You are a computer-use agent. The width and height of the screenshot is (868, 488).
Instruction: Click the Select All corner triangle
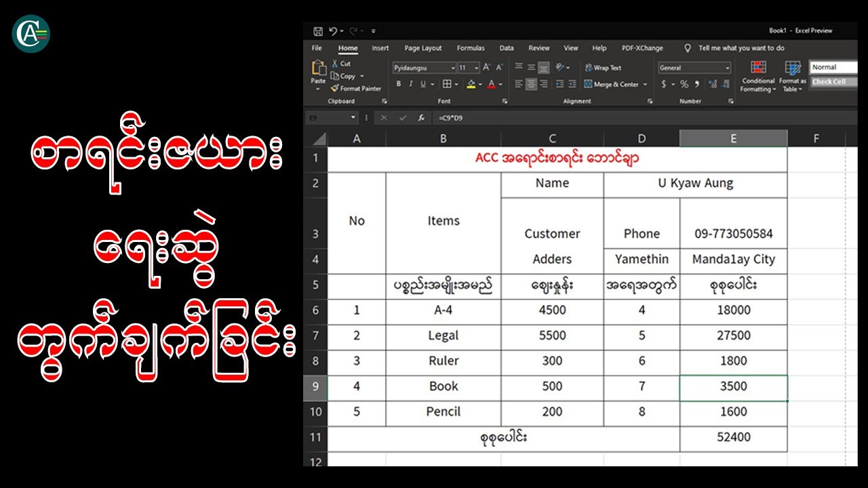(x=319, y=139)
